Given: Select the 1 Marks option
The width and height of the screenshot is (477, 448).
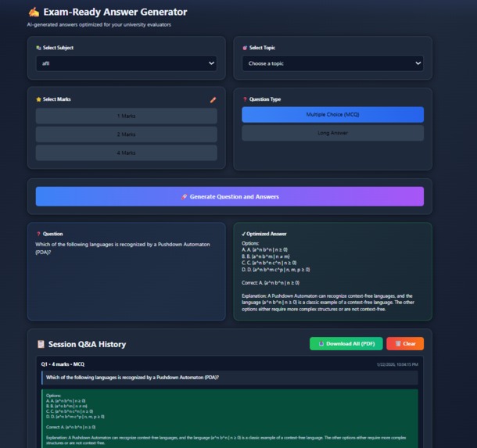Looking at the screenshot, I should click(x=126, y=116).
